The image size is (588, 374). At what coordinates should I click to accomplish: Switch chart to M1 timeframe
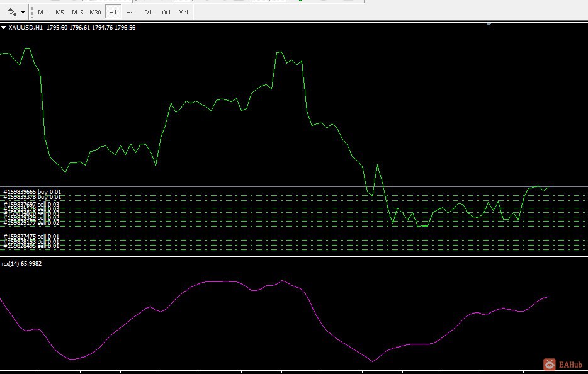pos(42,13)
